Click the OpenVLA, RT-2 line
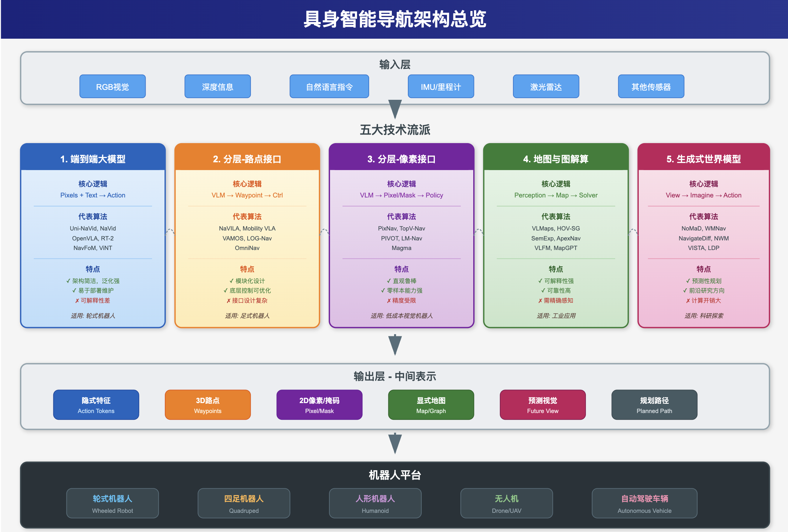The image size is (788, 532). pos(93,238)
